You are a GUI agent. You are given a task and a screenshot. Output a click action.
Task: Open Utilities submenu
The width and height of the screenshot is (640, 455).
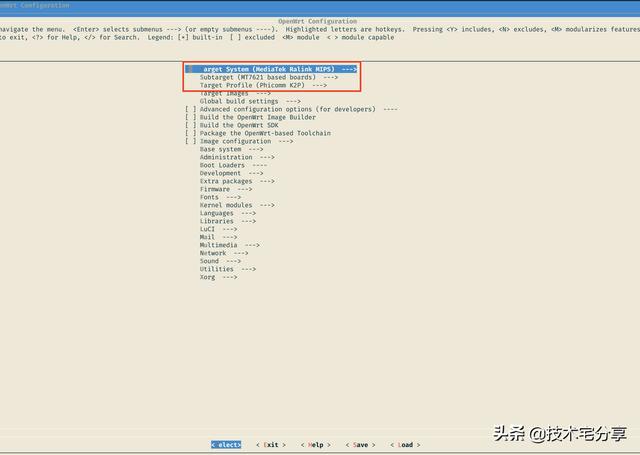pos(228,269)
